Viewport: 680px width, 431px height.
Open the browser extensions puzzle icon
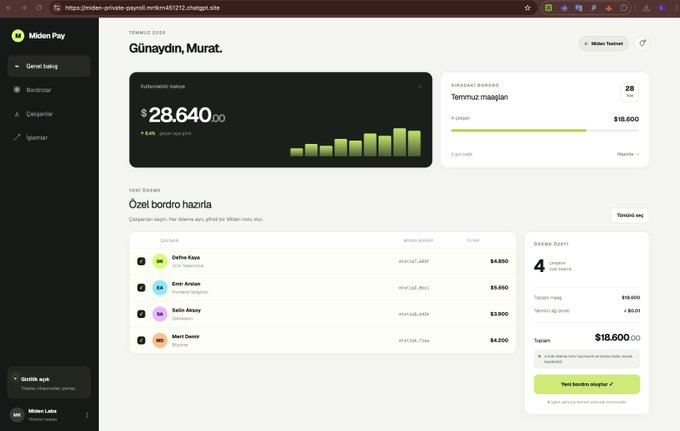tap(624, 8)
